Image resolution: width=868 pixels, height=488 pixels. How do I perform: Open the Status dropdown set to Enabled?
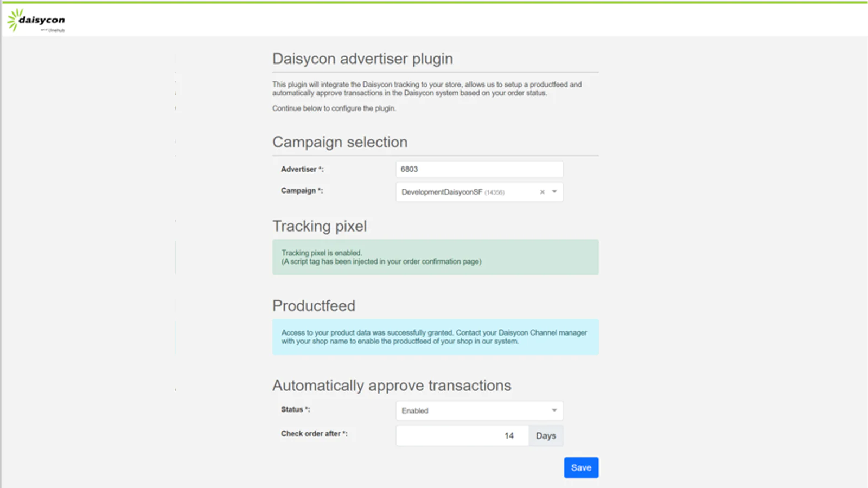(480, 410)
